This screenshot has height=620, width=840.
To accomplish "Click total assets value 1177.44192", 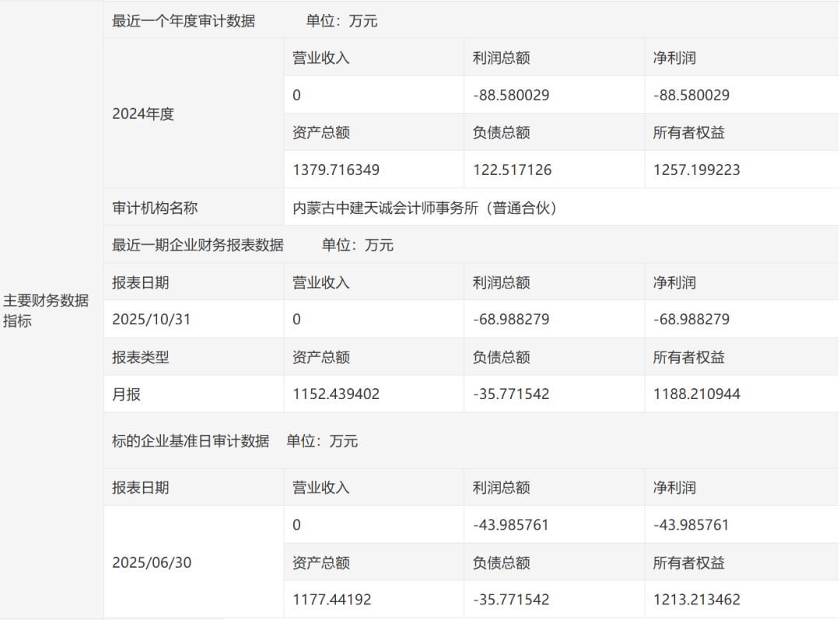I will [x=331, y=600].
